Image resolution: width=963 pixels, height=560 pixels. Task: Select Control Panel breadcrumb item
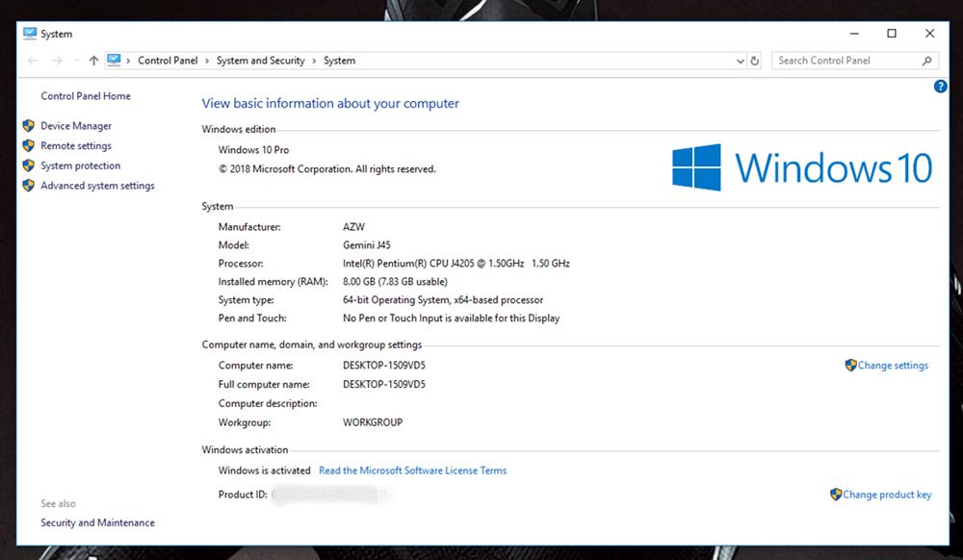click(168, 61)
